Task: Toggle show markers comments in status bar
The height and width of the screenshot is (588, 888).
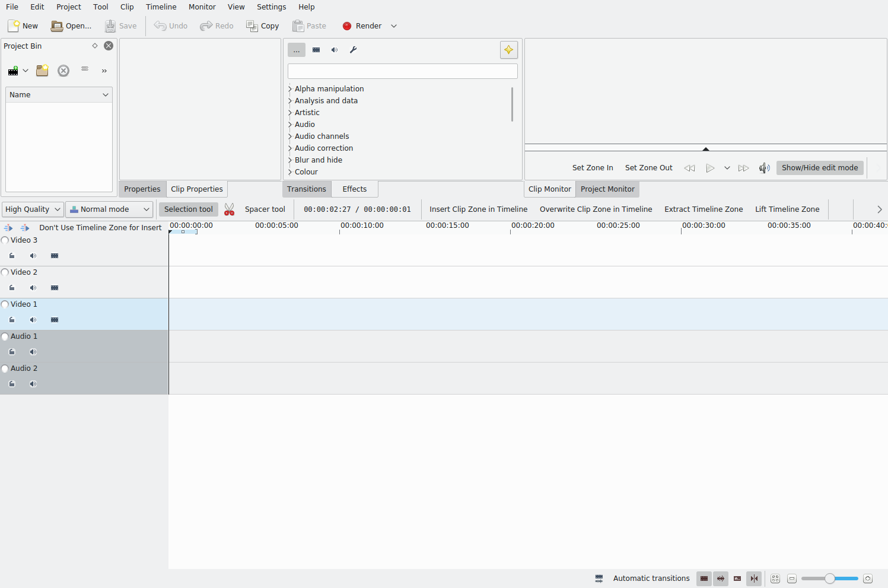Action: 737,579
